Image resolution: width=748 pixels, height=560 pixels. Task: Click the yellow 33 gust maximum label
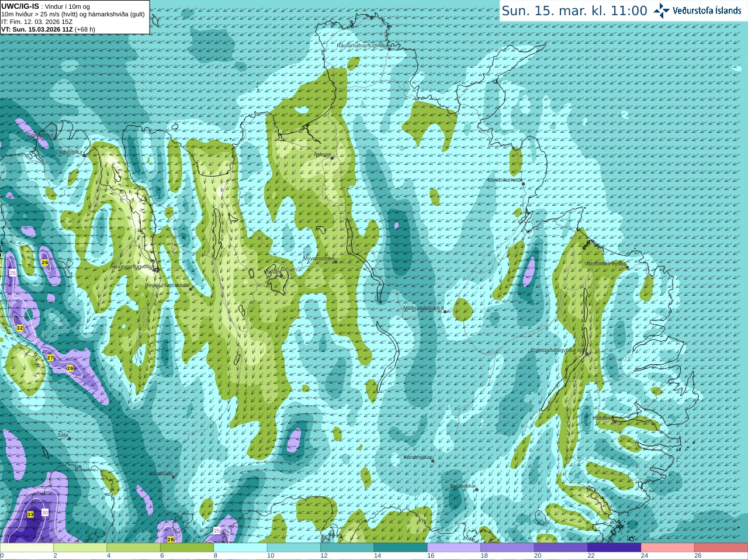point(30,514)
